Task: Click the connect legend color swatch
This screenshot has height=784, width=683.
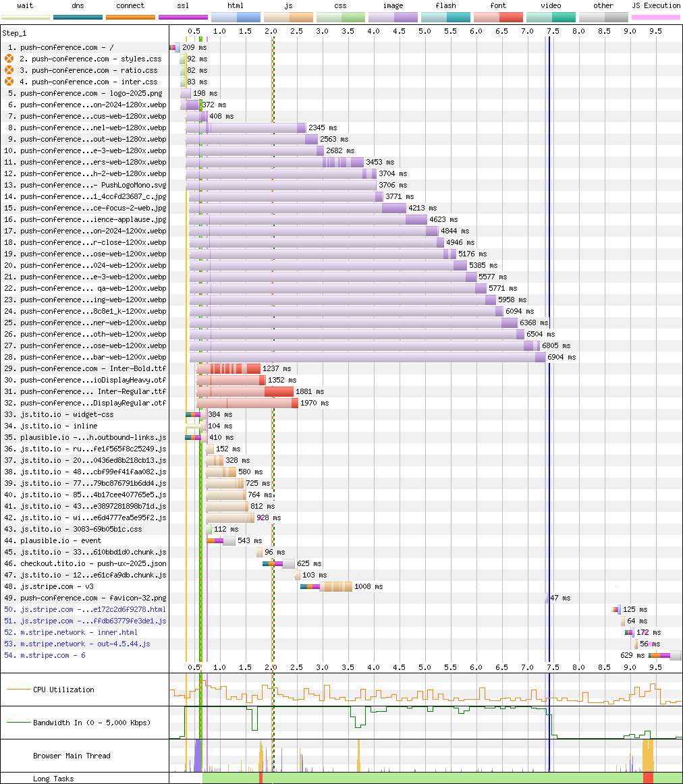Action: [x=130, y=18]
